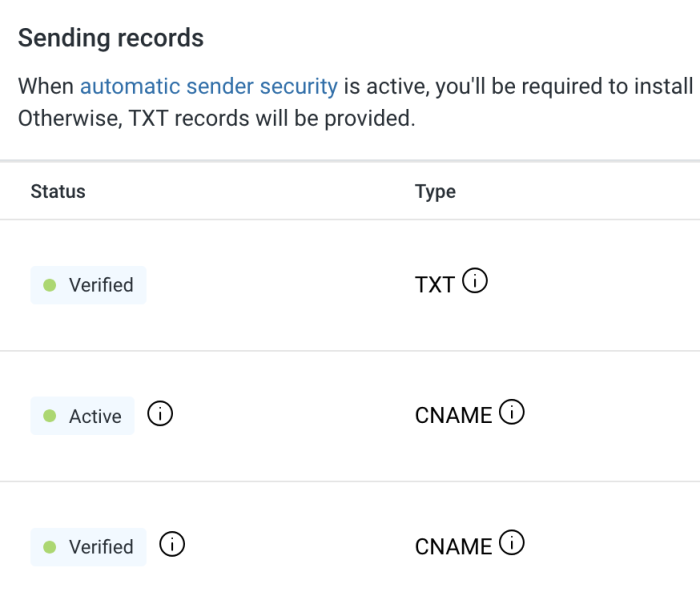Select the Active status badge

coord(83,416)
